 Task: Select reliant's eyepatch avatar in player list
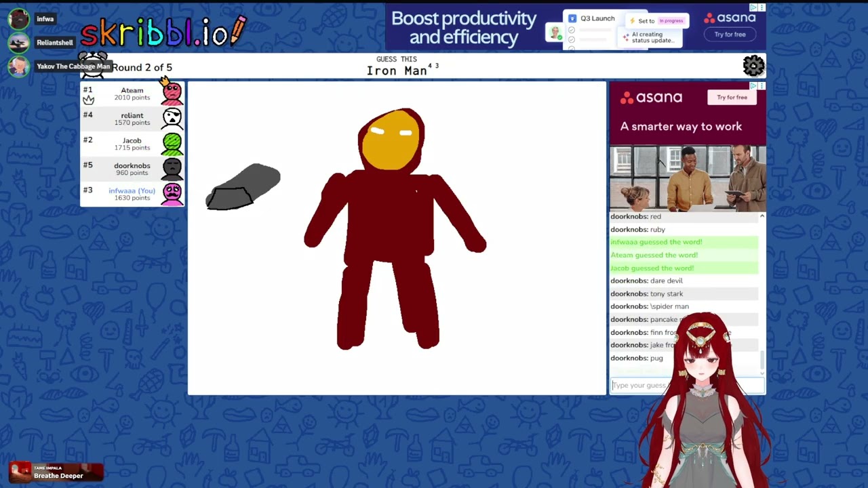click(x=172, y=118)
